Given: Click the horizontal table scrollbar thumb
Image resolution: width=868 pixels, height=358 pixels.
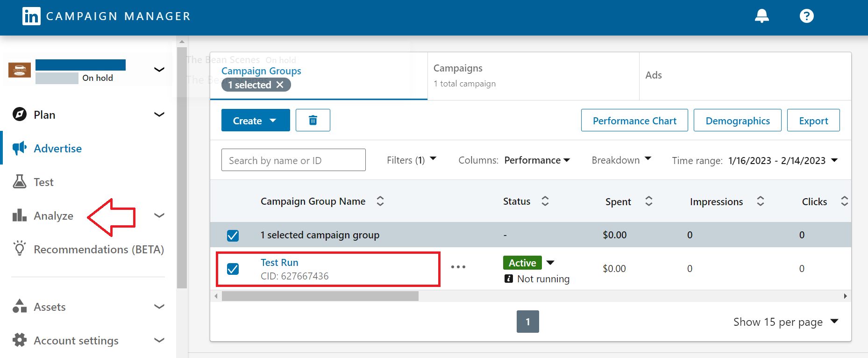Looking at the screenshot, I should coord(320,296).
